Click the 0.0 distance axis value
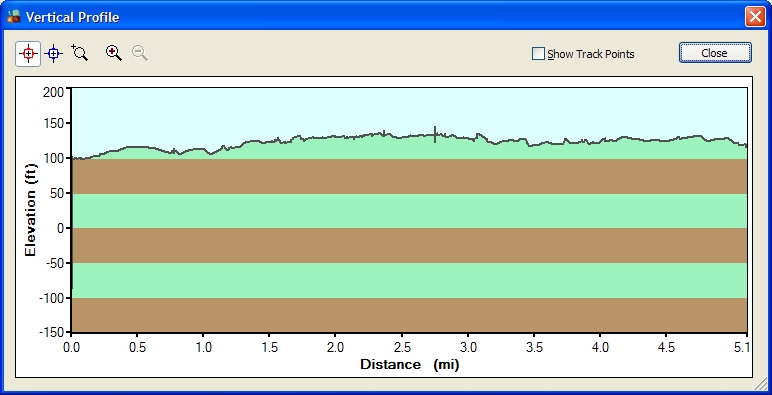 (x=71, y=348)
